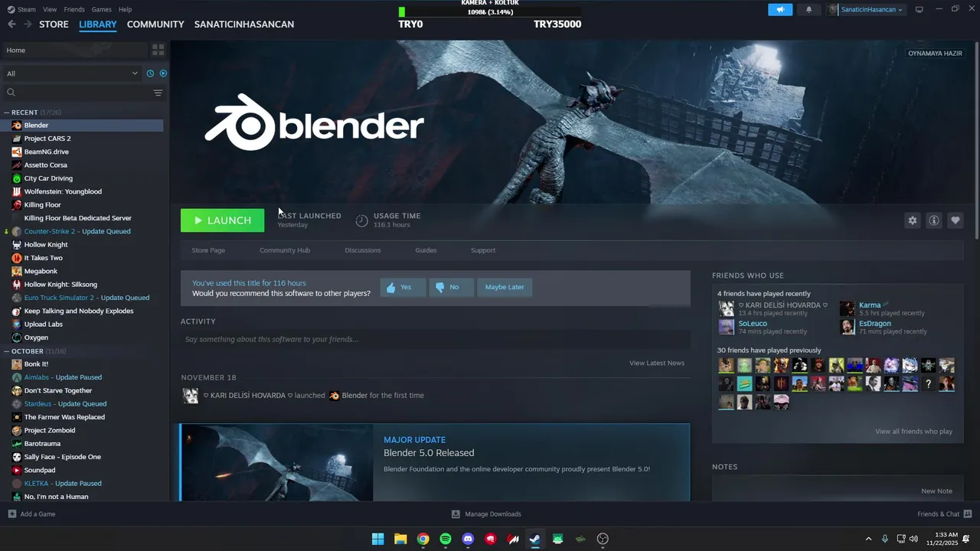Show hidden system tray icons chevron
The image size is (980, 551).
click(x=868, y=539)
